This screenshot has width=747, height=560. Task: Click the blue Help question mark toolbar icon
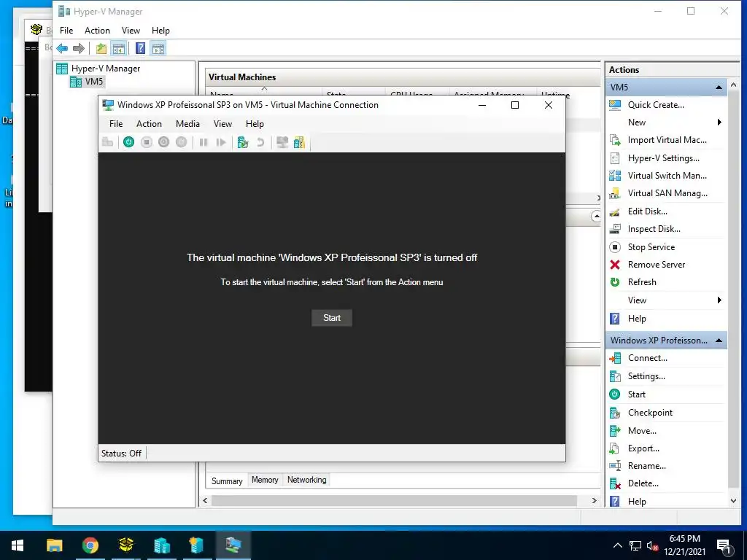tap(140, 48)
